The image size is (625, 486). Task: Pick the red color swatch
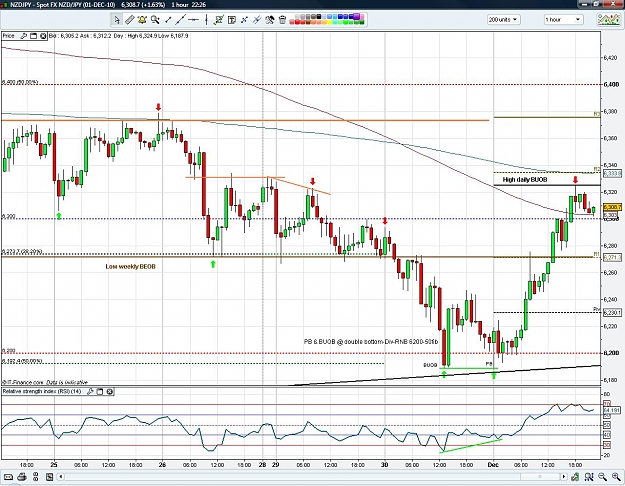(297, 22)
